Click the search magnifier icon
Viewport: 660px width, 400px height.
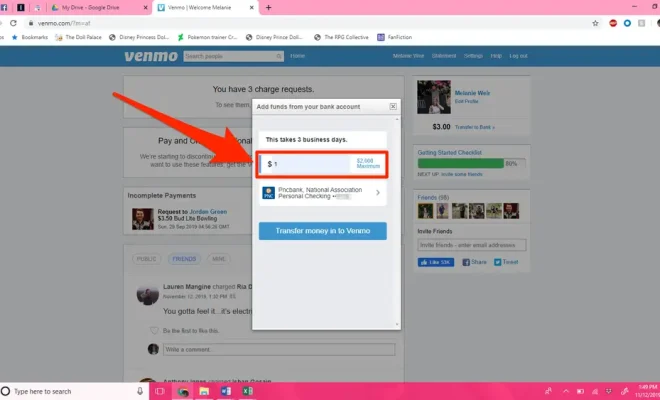279,56
